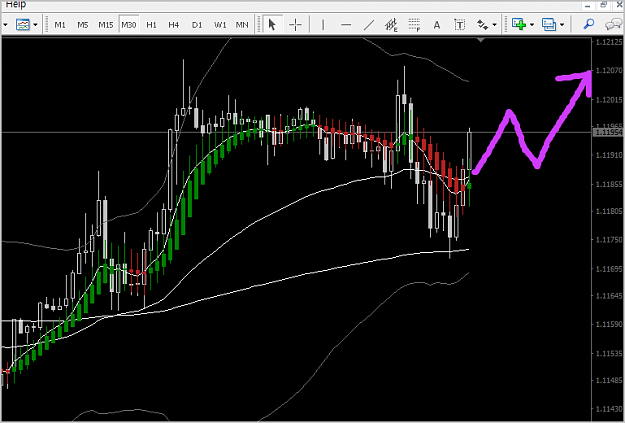Switch chart to H1 timeframe
The width and height of the screenshot is (625, 423).
(151, 25)
